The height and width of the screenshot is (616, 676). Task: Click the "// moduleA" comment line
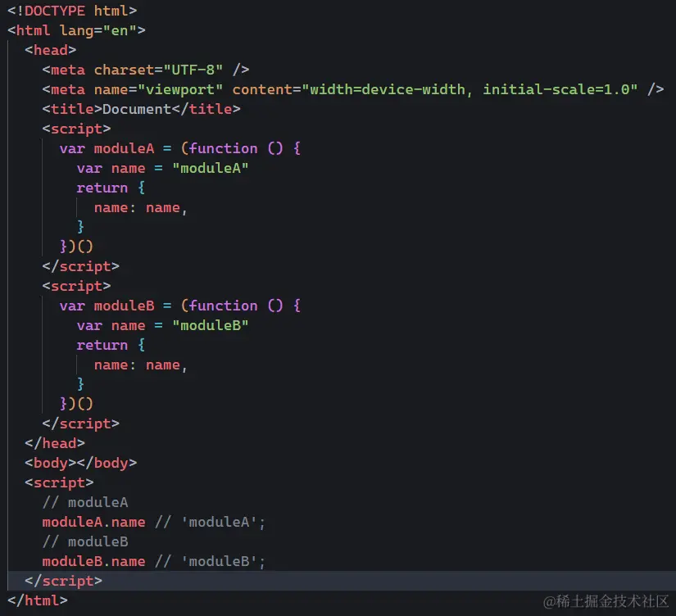pyautogui.click(x=85, y=502)
